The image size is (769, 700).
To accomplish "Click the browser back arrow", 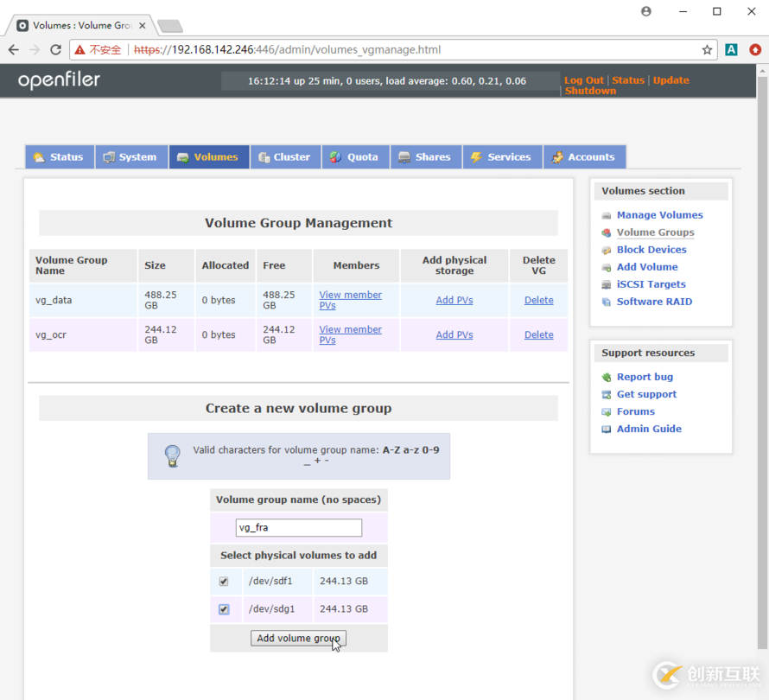I will click(14, 50).
